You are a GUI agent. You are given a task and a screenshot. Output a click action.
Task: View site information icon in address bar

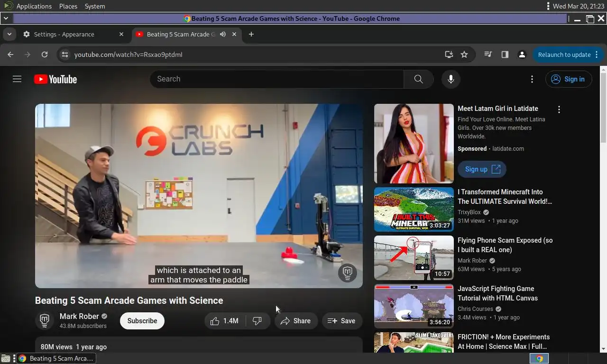[65, 55]
